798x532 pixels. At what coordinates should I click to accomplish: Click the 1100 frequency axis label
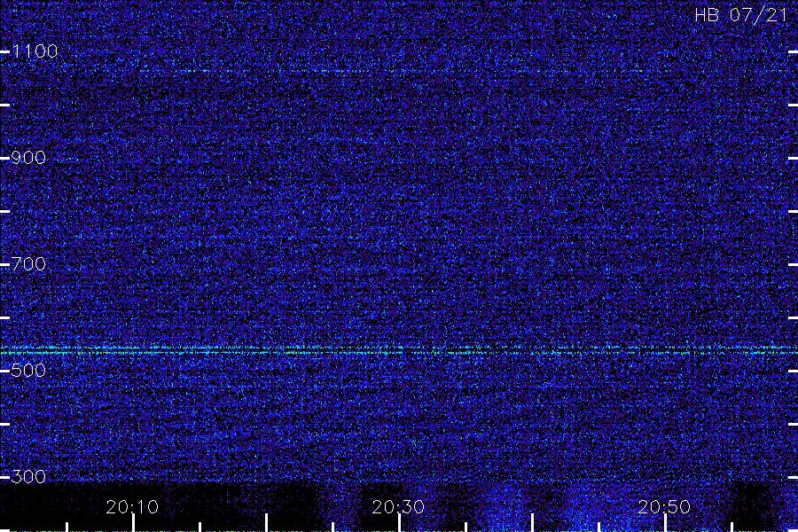click(x=35, y=51)
